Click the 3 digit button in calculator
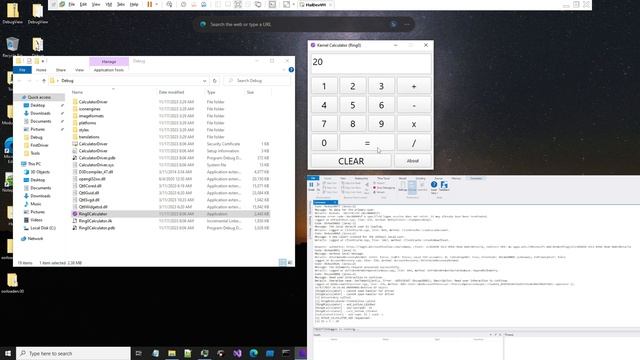 coord(381,86)
